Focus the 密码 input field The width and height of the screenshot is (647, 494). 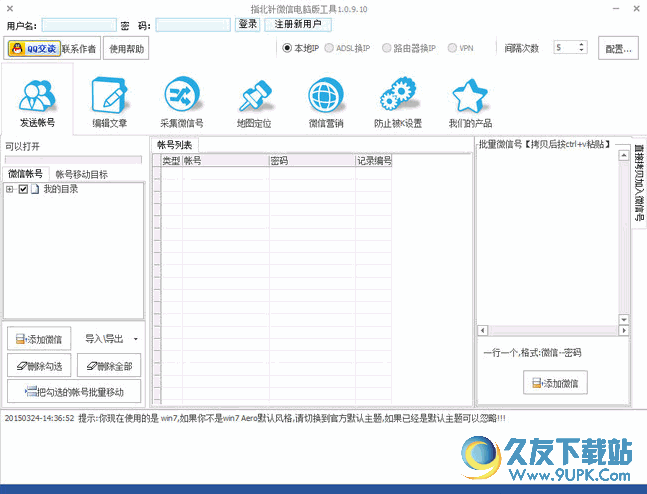click(193, 25)
